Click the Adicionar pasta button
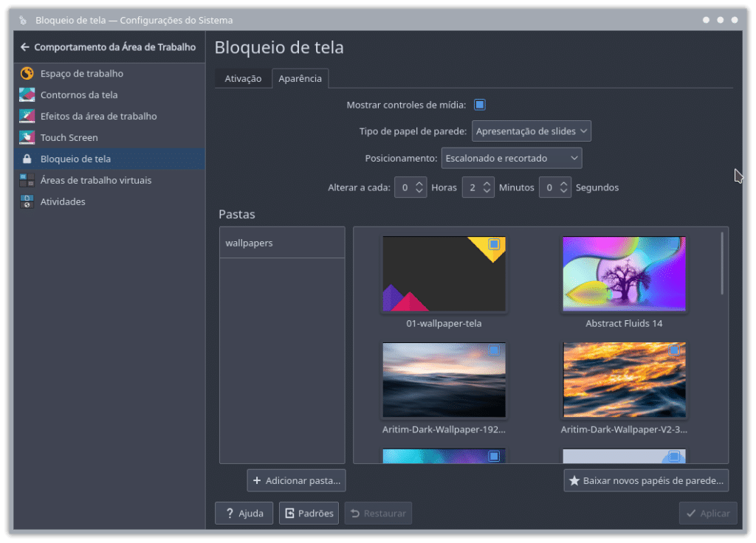The image size is (756, 543). coord(296,481)
